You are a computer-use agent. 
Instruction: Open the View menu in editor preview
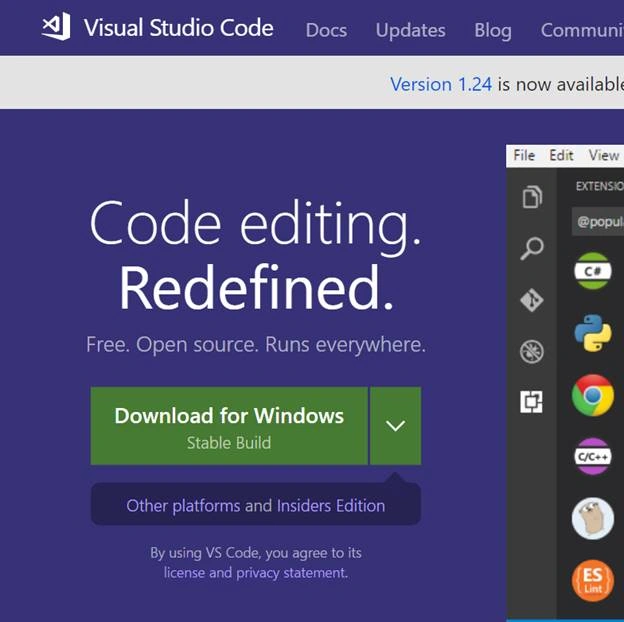pos(604,155)
